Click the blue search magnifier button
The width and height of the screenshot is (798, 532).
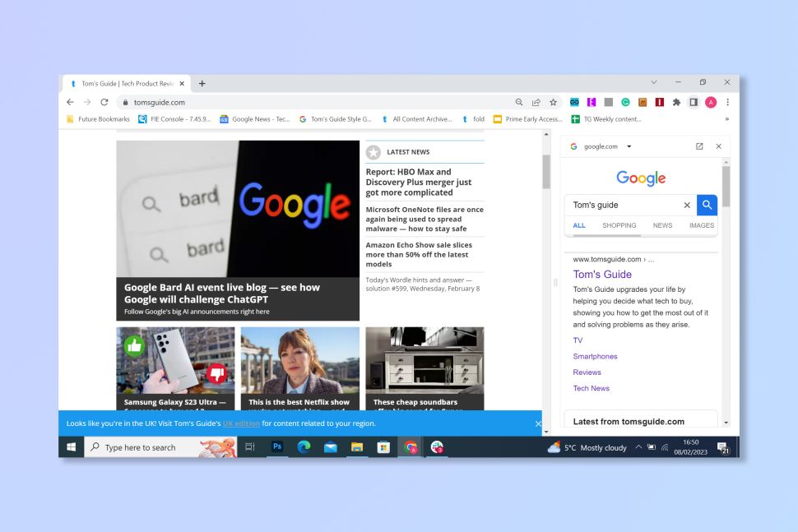tap(707, 205)
